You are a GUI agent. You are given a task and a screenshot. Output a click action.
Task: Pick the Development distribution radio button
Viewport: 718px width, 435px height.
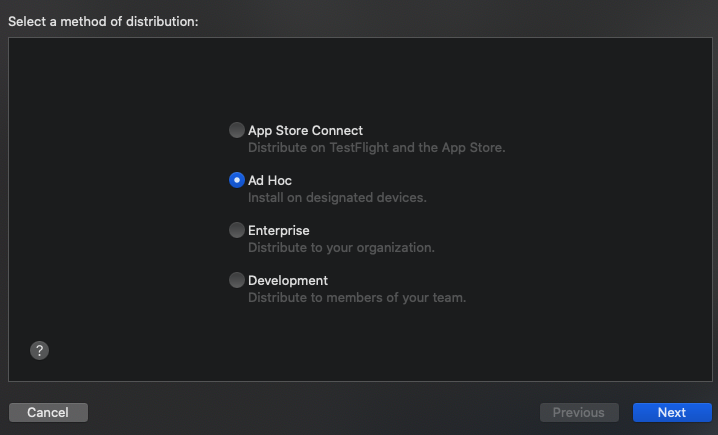point(237,280)
